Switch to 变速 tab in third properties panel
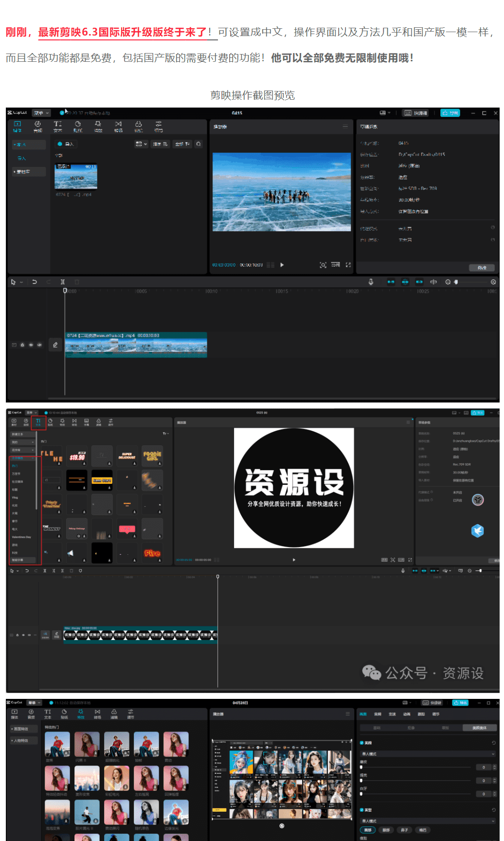 point(393,714)
